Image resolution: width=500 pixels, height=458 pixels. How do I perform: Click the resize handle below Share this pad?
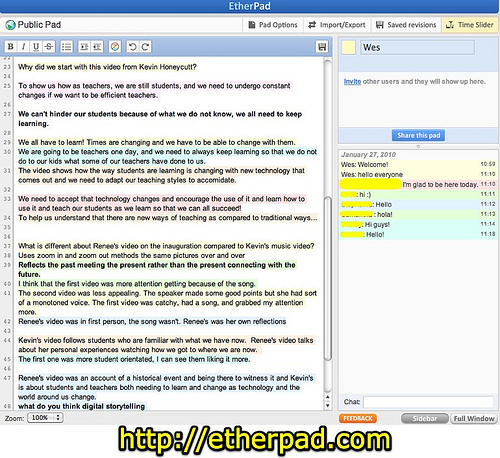(418, 146)
